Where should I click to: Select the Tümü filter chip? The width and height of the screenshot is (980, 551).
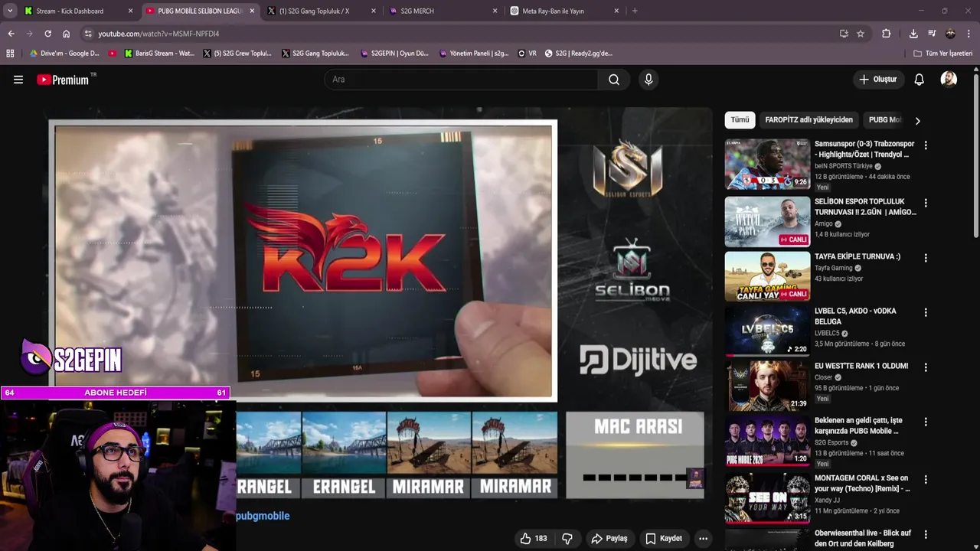pyautogui.click(x=740, y=120)
